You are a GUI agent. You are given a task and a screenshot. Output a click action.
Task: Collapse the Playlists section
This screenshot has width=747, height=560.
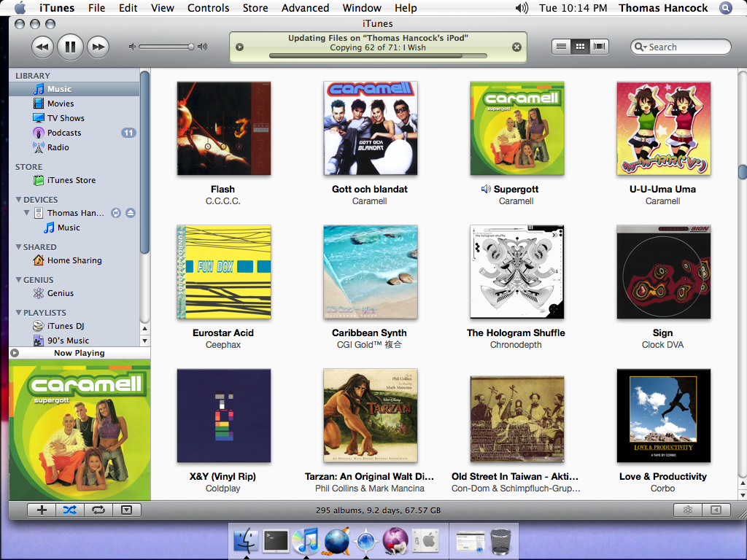tap(18, 312)
